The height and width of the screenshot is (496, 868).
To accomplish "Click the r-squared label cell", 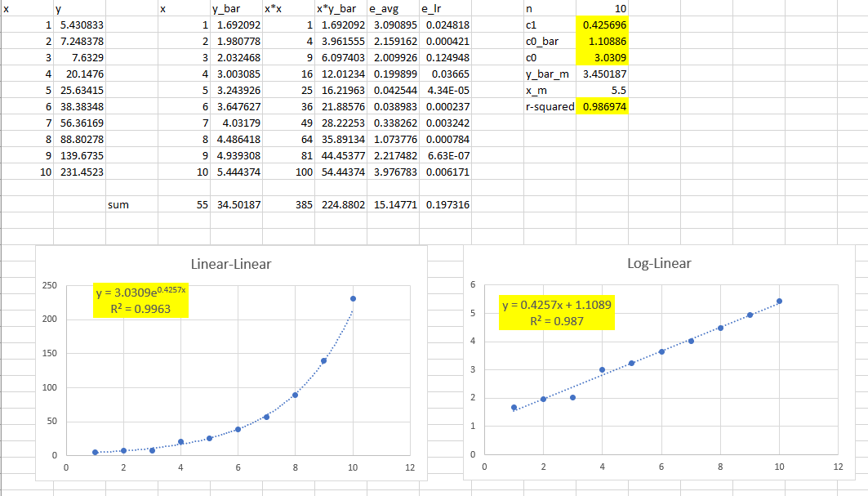I will click(550, 106).
